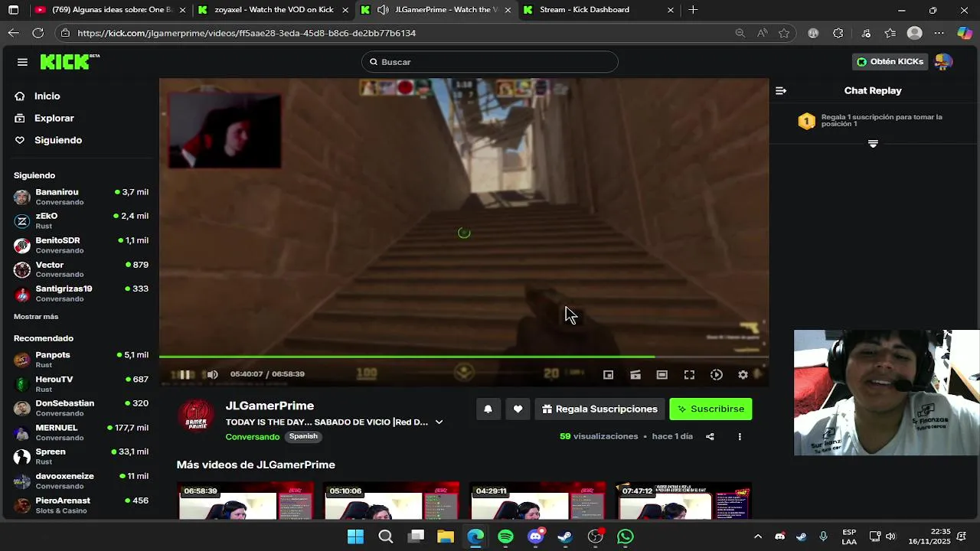Open Explorar in the sidebar

click(54, 119)
